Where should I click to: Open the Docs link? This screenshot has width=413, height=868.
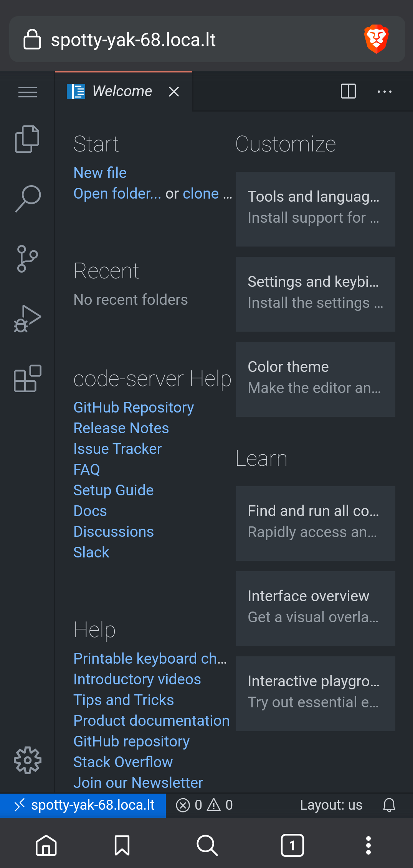tap(90, 511)
